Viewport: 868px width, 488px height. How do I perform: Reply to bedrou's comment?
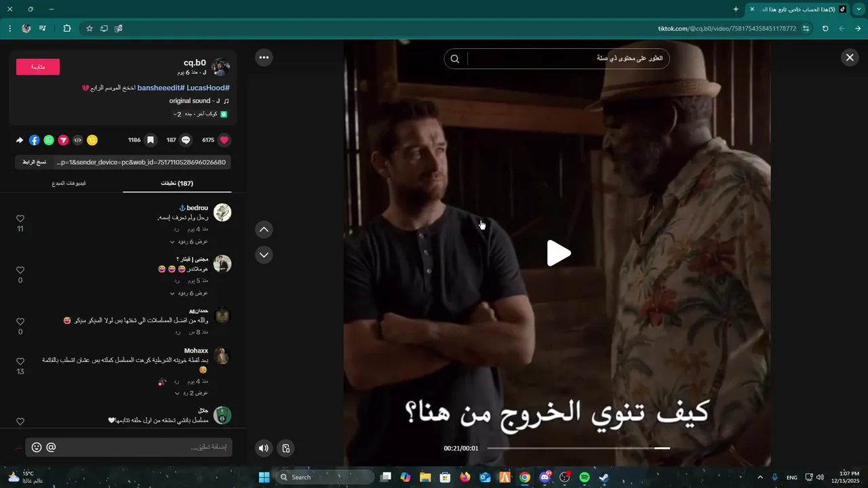point(176,229)
